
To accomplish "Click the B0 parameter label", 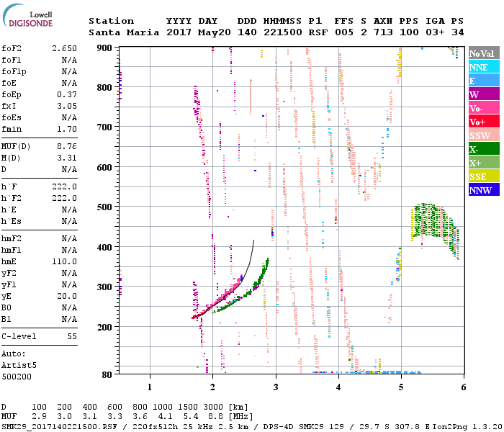I will point(6,307).
